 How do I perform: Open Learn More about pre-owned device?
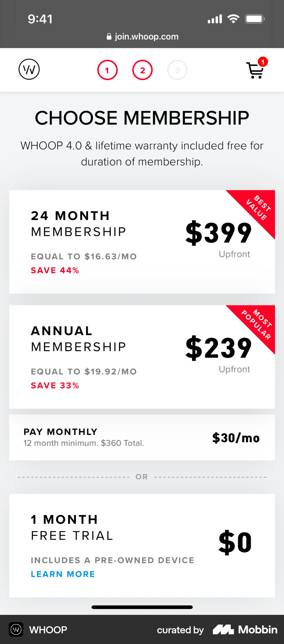click(63, 574)
